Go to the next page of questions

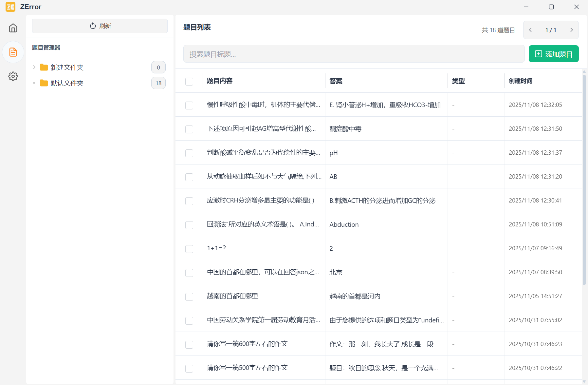click(572, 30)
